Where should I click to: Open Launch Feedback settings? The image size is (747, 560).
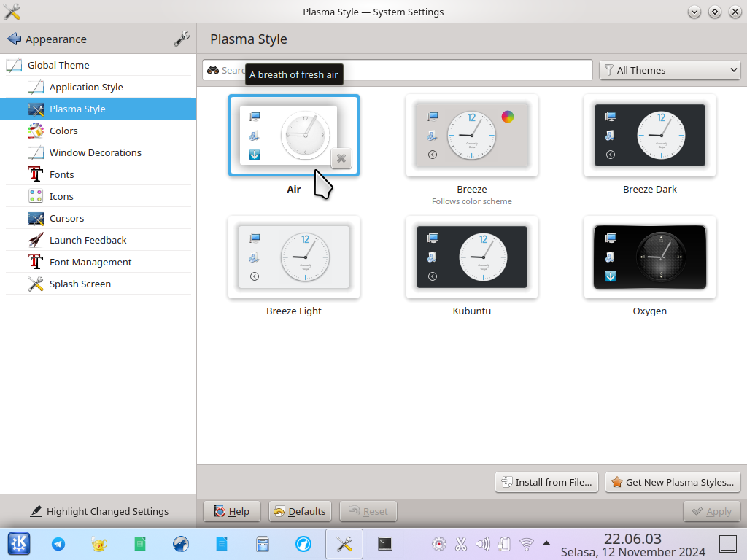pyautogui.click(x=98, y=241)
